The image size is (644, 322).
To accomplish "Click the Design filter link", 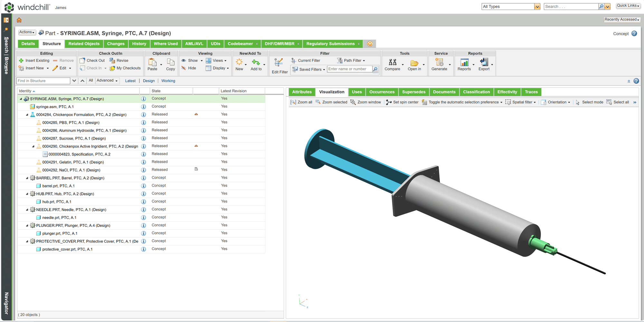I will 149,81.
